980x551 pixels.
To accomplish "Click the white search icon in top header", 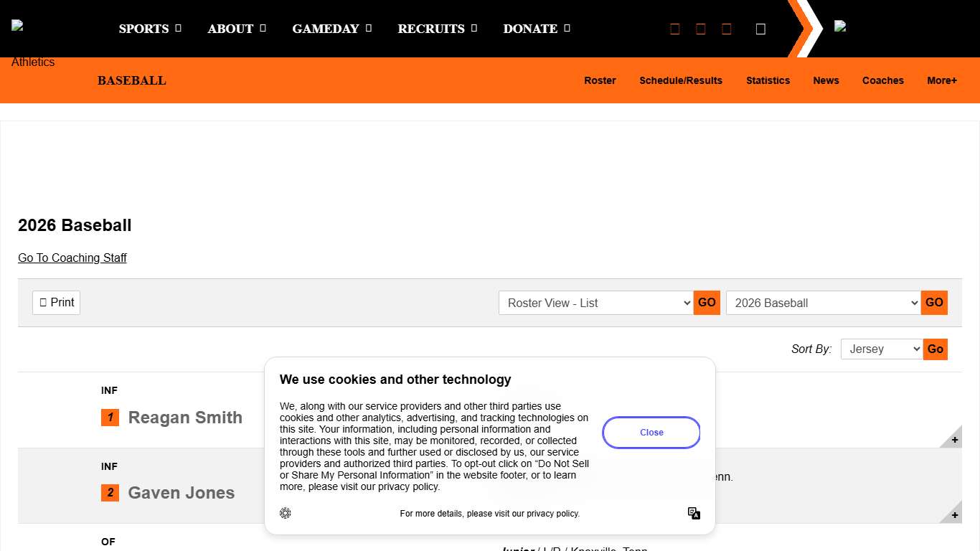I will pos(760,29).
